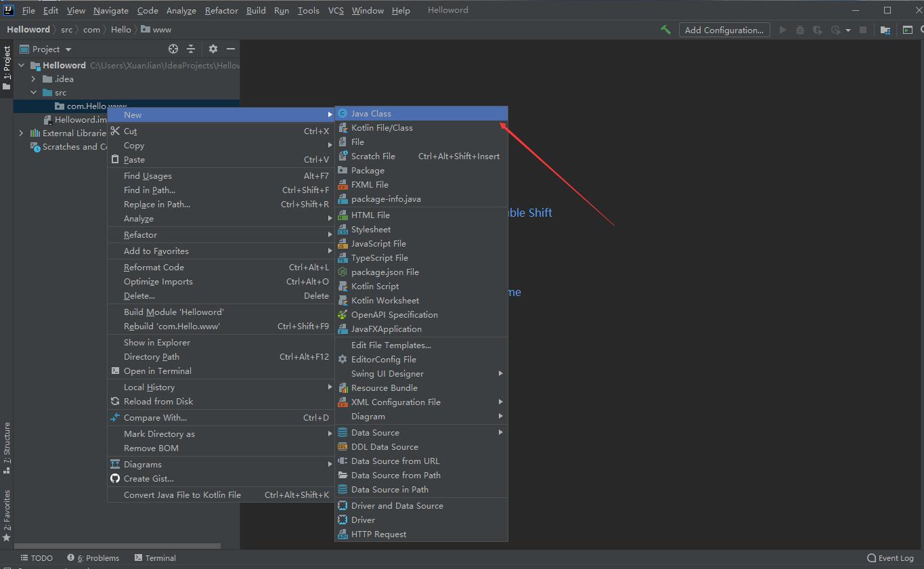Click the GitHub Create Gist icon
The image size is (924, 569).
coord(115,479)
